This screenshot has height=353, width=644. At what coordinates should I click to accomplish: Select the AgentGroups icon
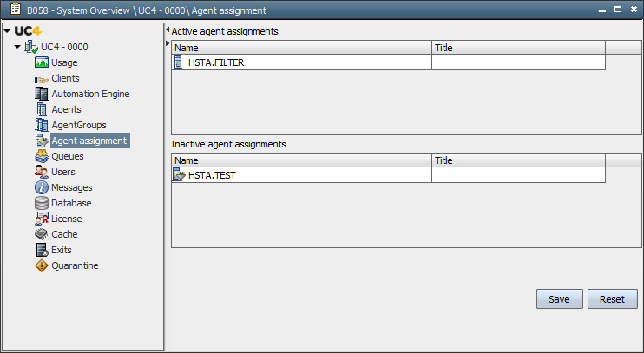42,125
